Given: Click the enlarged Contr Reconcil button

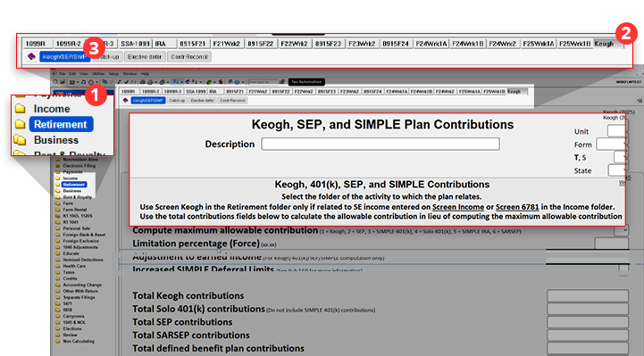Looking at the screenshot, I should [189, 56].
